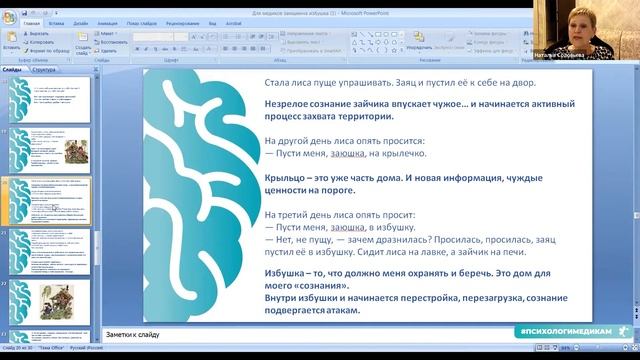The width and height of the screenshot is (640, 360).
Task: Select the triangle shape in the shapes gallery
Action: pos(354,42)
